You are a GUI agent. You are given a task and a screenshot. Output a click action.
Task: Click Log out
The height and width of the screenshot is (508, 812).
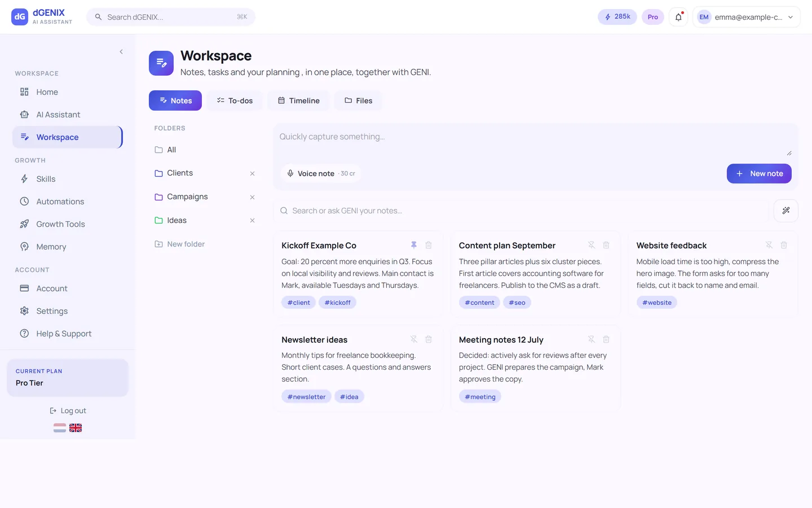coord(68,411)
